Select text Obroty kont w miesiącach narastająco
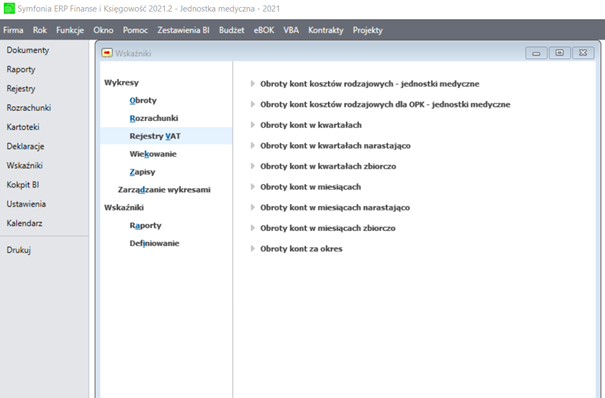The height and width of the screenshot is (398, 605). pos(335,207)
